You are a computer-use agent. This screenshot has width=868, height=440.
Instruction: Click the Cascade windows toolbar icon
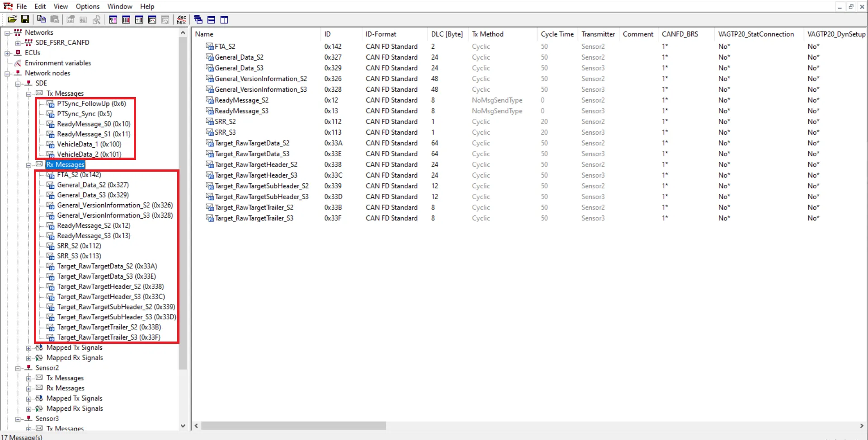tap(198, 19)
